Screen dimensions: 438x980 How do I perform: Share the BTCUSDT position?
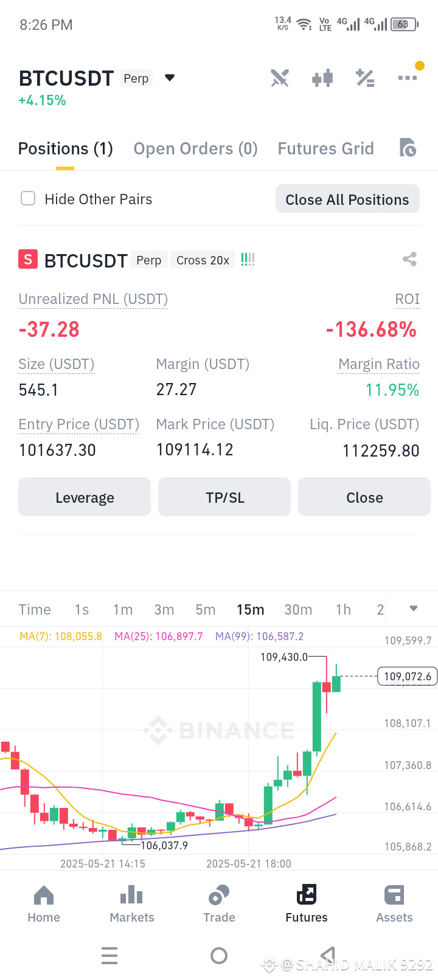coord(409,260)
